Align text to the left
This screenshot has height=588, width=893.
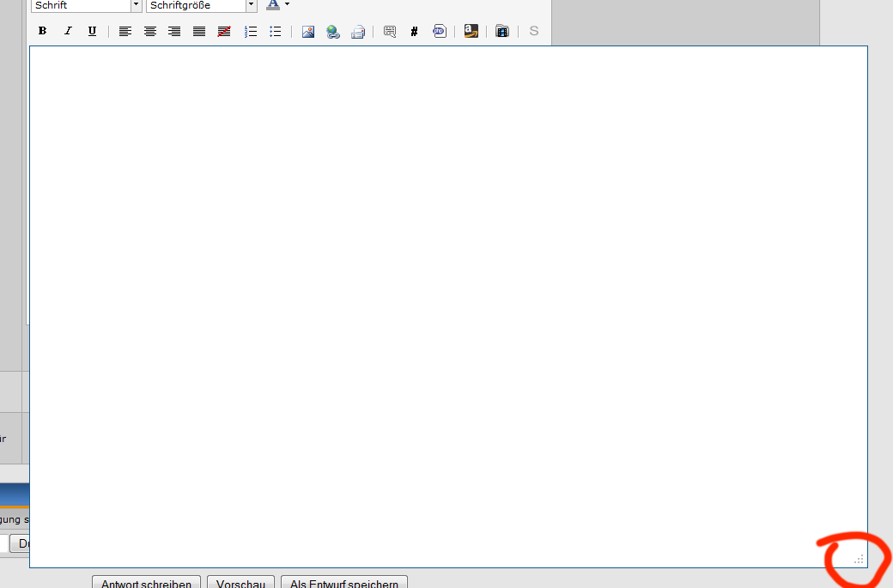coord(125,31)
